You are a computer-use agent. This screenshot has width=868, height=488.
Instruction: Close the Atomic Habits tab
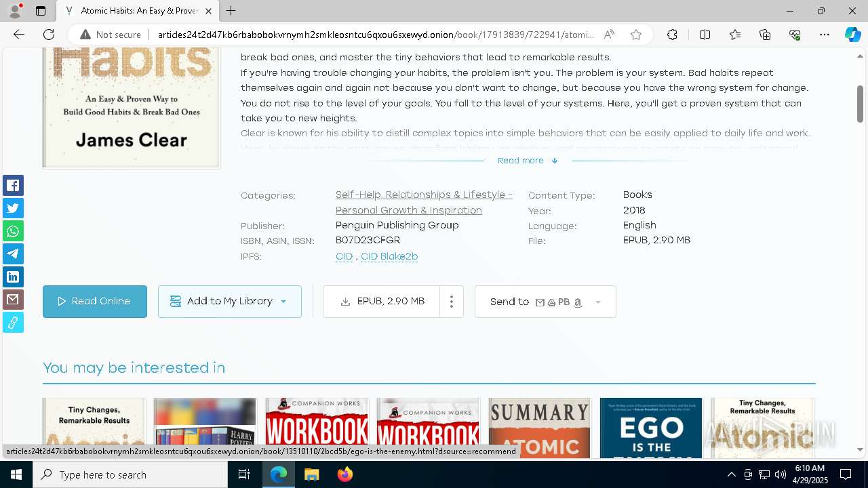click(209, 11)
